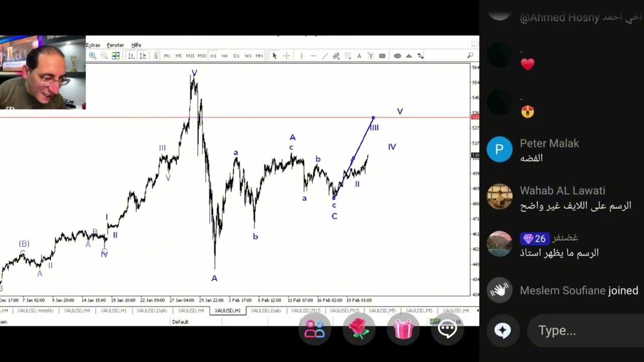
Task: Click the Zoom Out magnifier icon
Action: point(104,56)
